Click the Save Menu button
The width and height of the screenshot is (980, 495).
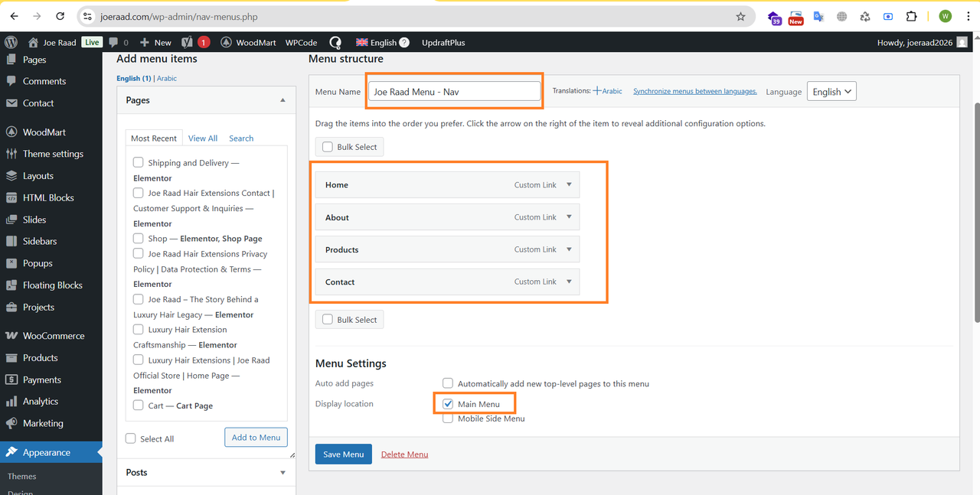[x=343, y=454]
